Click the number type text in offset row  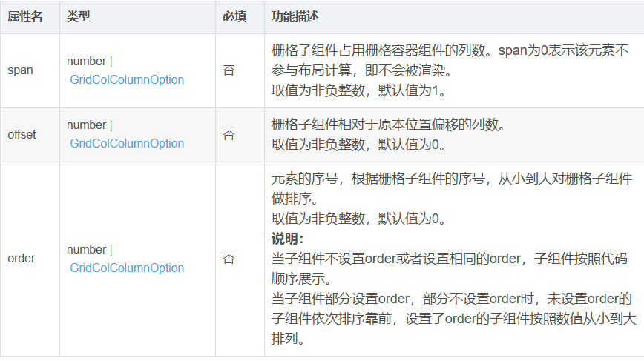click(86, 125)
